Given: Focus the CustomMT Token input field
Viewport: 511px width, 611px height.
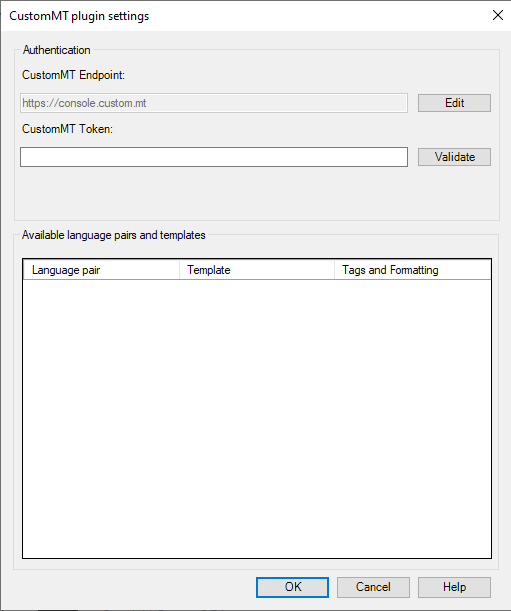Looking at the screenshot, I should 214,157.
